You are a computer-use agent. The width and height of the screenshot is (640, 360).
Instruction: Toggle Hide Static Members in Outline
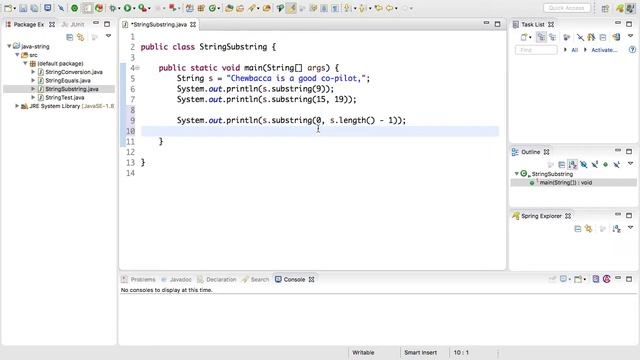pos(595,164)
